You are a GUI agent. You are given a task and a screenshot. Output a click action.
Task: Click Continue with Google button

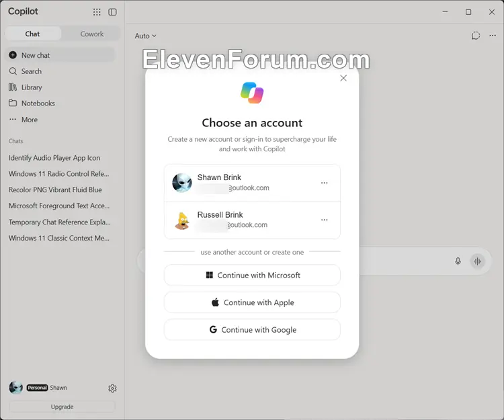tap(252, 330)
